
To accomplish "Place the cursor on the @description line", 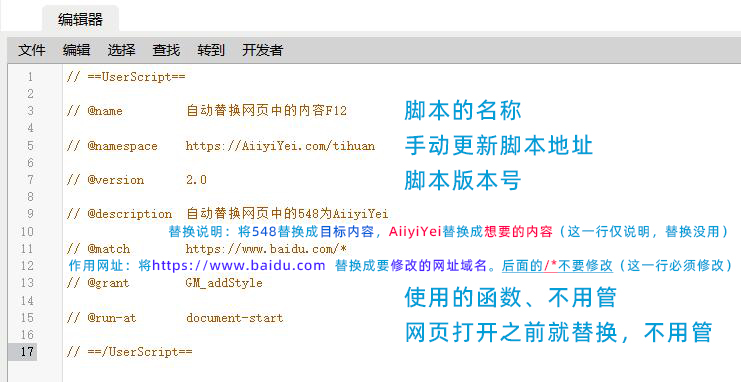I will point(227,214).
